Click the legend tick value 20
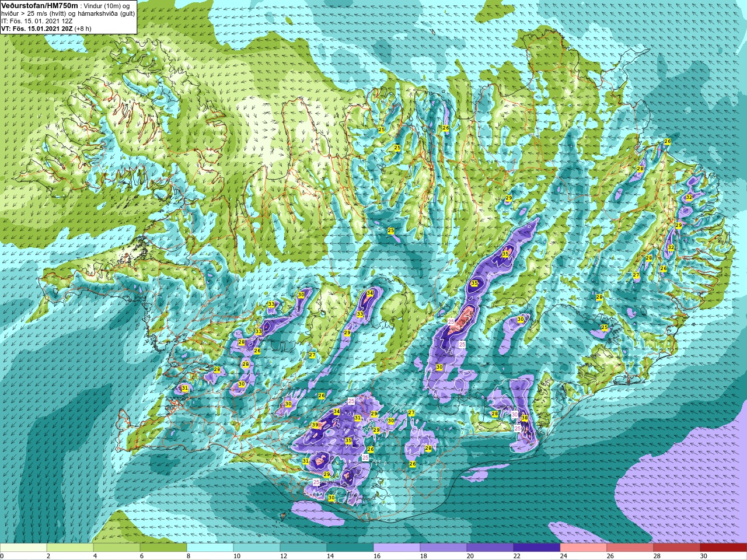 [x=470, y=556]
